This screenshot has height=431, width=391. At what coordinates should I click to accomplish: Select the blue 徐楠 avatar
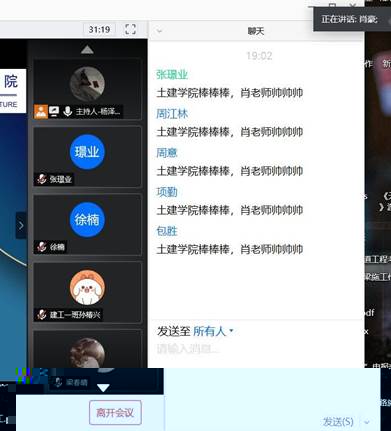coord(87,220)
